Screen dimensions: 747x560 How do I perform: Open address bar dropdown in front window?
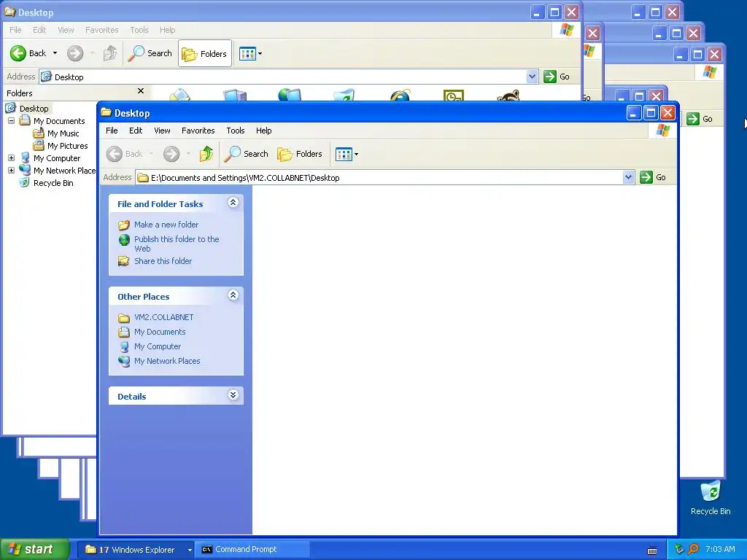[628, 178]
